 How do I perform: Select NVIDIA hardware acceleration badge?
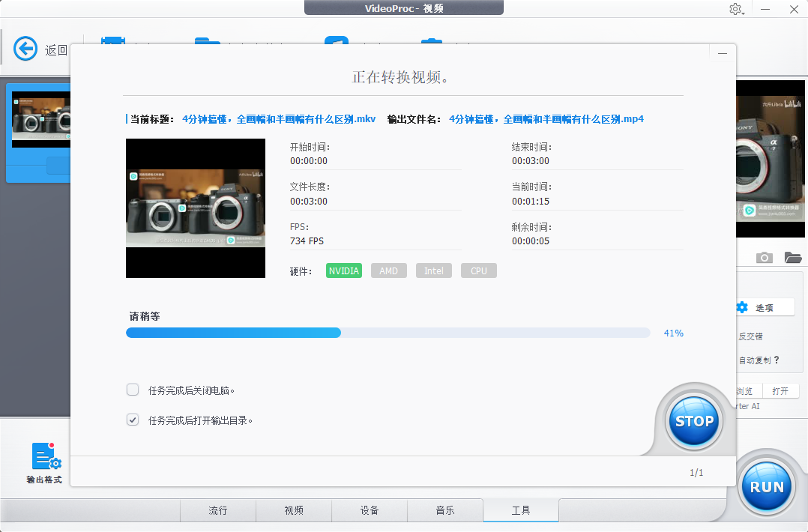[344, 270]
